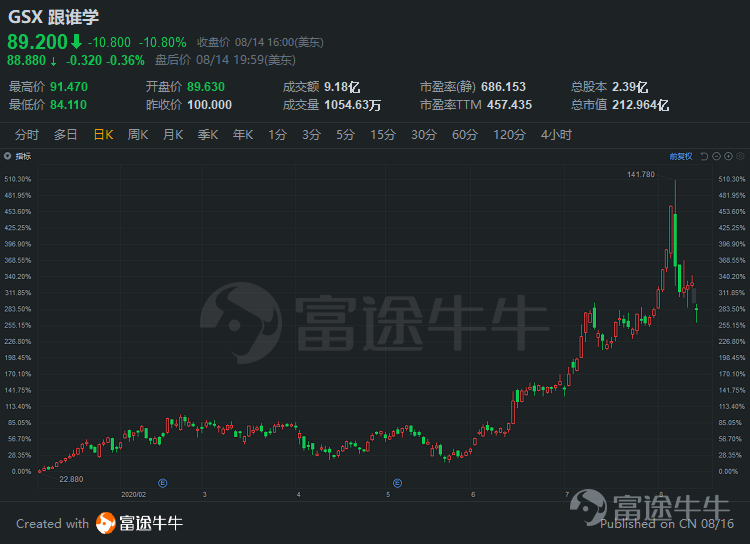Click the 22.880 low price label
The image size is (750, 544).
tap(71, 479)
